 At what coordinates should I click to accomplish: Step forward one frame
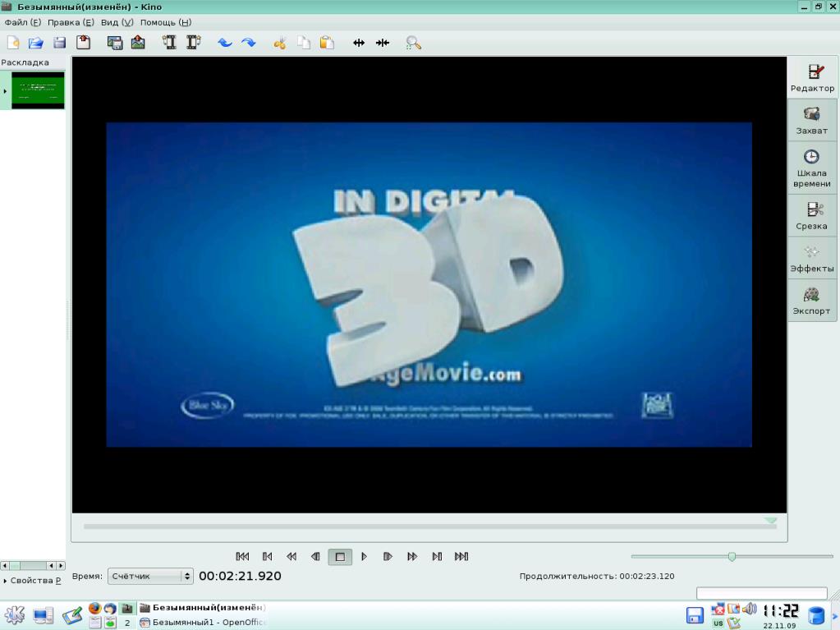388,557
